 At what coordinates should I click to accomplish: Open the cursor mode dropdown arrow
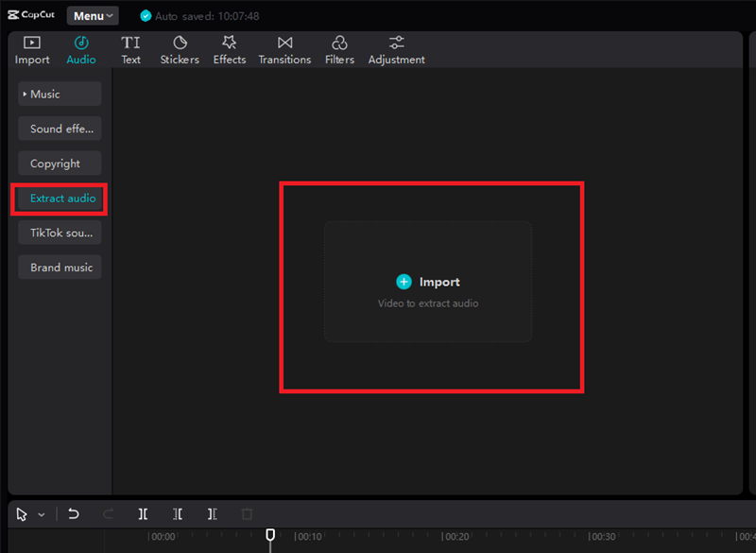pos(42,515)
